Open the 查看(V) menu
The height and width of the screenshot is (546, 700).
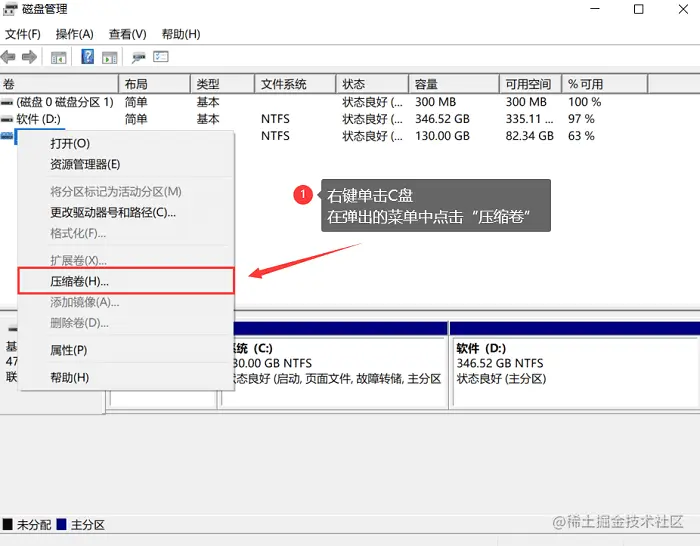pyautogui.click(x=128, y=34)
